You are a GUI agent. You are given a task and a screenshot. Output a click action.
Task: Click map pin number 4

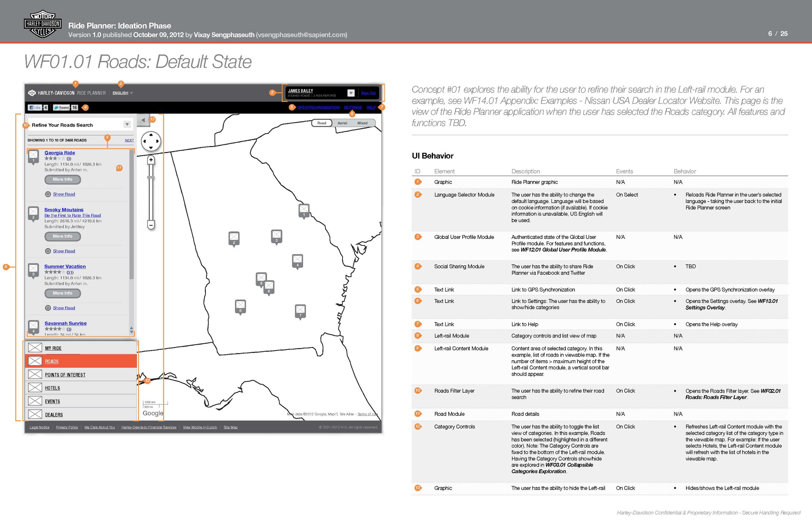(298, 261)
